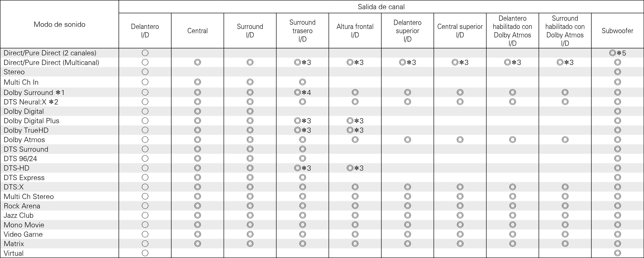Select the "Modo de sonido" header cell
Screen dimensions: 644x258
[59, 24]
